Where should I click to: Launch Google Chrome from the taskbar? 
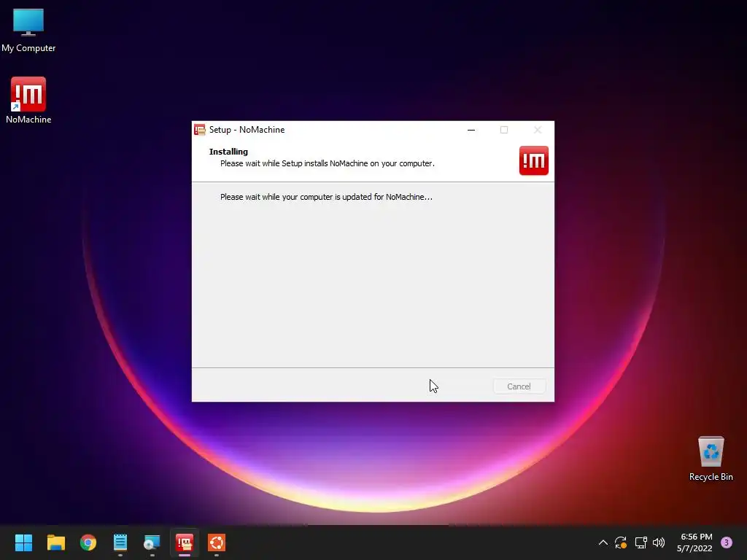pyautogui.click(x=88, y=542)
